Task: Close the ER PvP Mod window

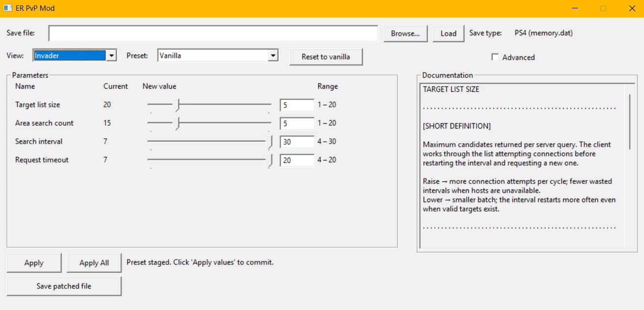Action: pyautogui.click(x=632, y=8)
